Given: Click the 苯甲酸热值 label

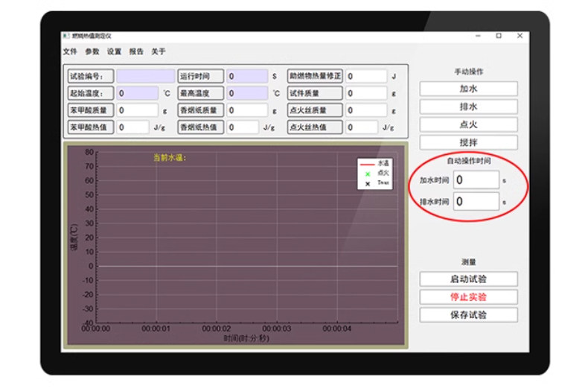Looking at the screenshot, I should (x=91, y=127).
